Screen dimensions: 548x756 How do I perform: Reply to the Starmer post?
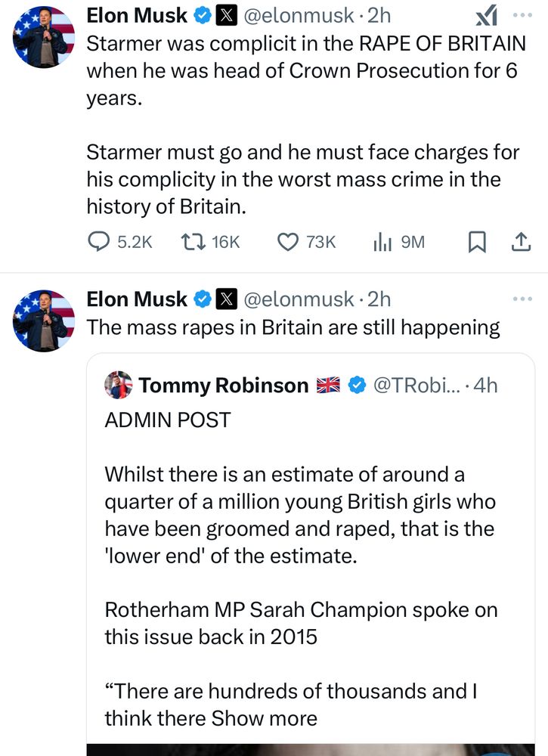click(101, 242)
